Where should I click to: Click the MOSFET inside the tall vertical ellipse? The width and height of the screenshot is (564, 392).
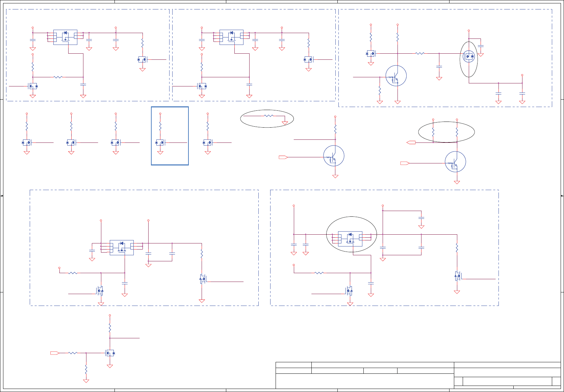click(x=469, y=56)
